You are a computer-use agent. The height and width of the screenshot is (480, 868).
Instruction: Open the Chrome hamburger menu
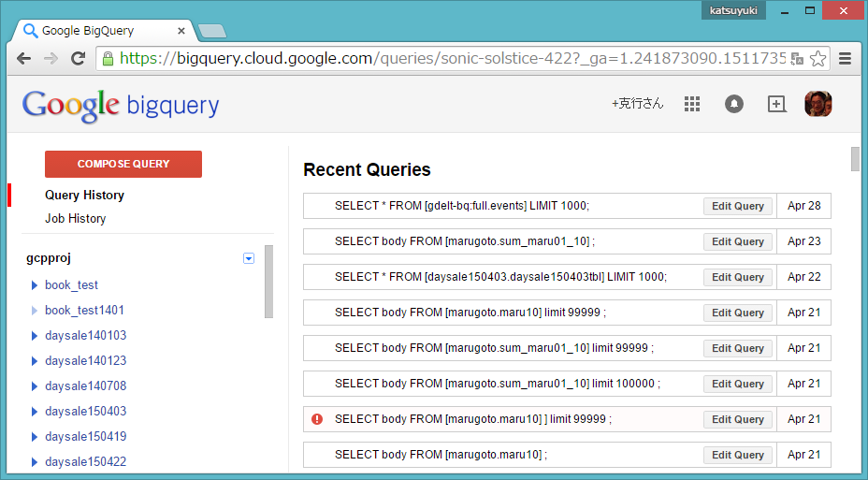coord(845,58)
